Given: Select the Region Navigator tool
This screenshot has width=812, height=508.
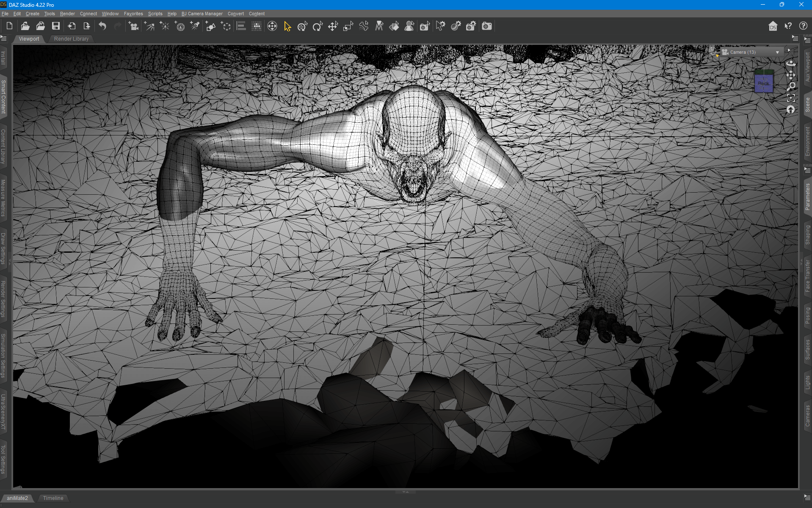Looking at the screenshot, I should click(409, 26).
